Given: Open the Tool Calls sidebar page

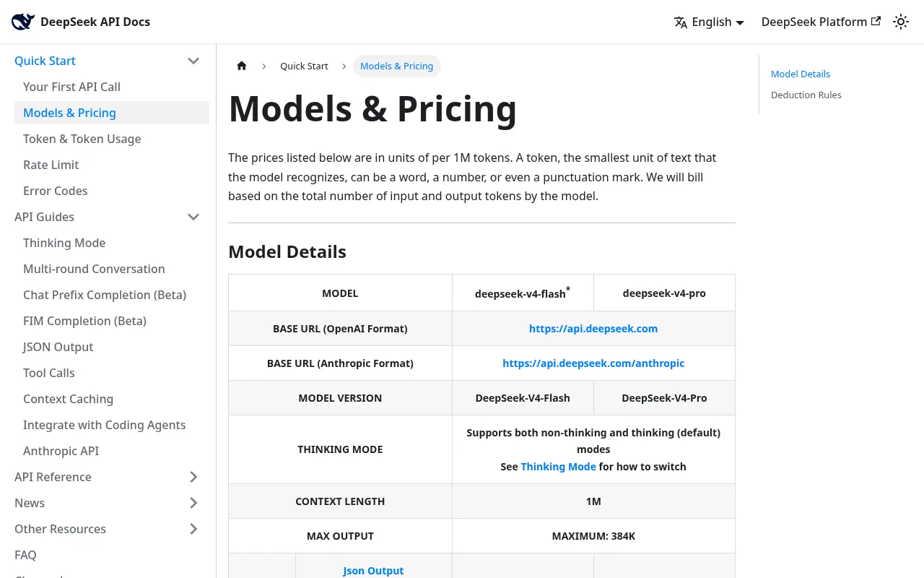Looking at the screenshot, I should point(48,373).
